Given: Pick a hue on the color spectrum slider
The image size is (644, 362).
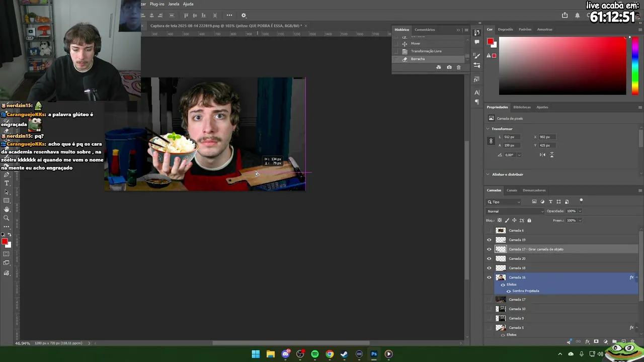Looking at the screenshot, I should [635, 66].
